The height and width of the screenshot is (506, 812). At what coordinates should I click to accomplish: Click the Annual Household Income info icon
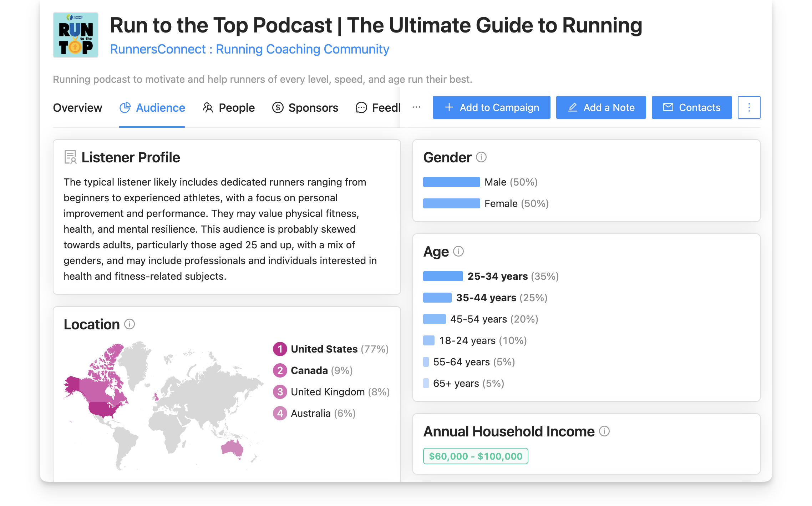point(604,431)
